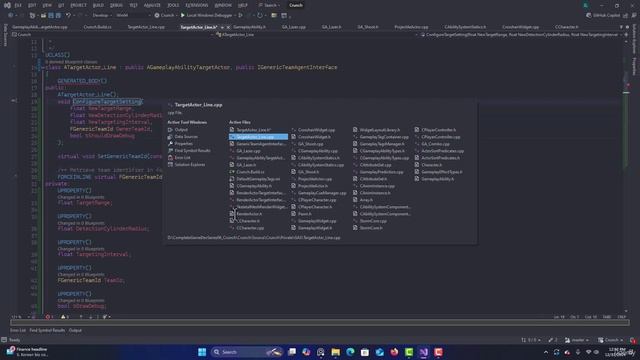Screen dimensions: 640x360
Task: Start Local Windows Debugger
Action: coord(207,15)
